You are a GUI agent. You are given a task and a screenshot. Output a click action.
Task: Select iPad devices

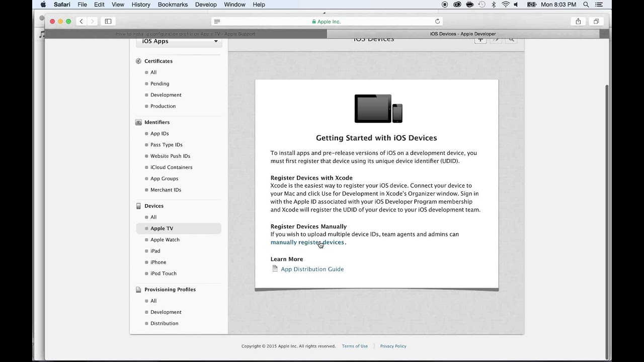pos(155,251)
